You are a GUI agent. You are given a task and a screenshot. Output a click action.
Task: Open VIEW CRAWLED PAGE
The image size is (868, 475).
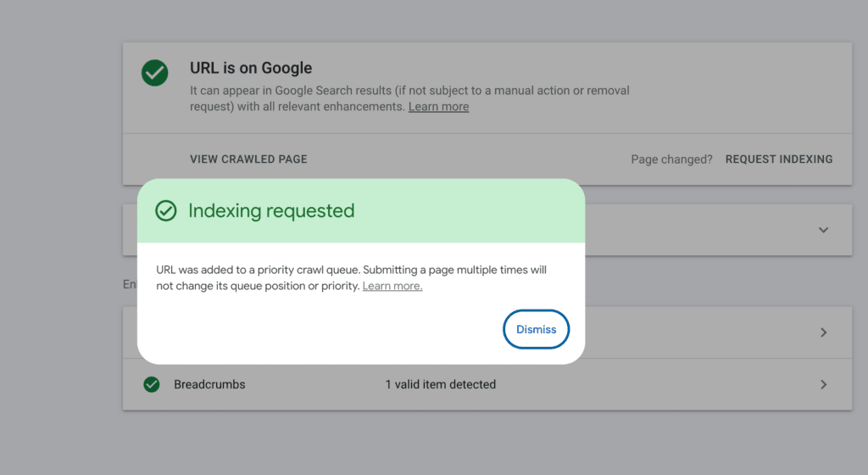[248, 159]
